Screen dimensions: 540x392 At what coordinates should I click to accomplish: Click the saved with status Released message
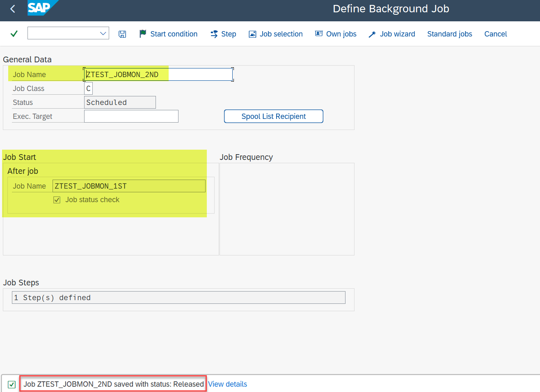pos(114,384)
